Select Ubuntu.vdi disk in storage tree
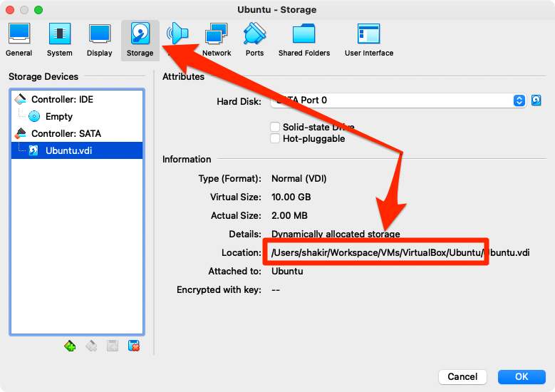 pyautogui.click(x=68, y=150)
